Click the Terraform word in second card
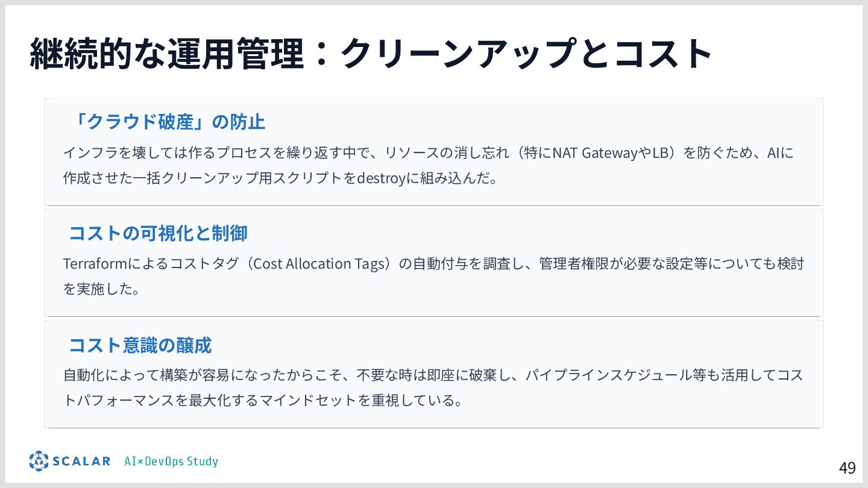868x488 pixels. (x=92, y=264)
